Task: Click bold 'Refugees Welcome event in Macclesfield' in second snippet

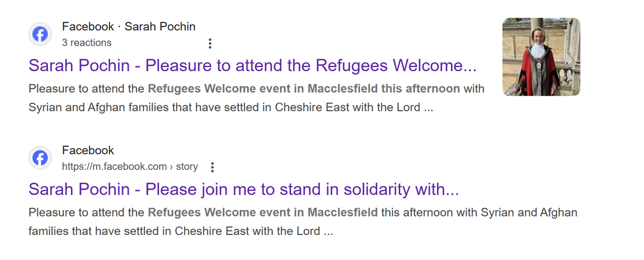Action: tap(262, 213)
